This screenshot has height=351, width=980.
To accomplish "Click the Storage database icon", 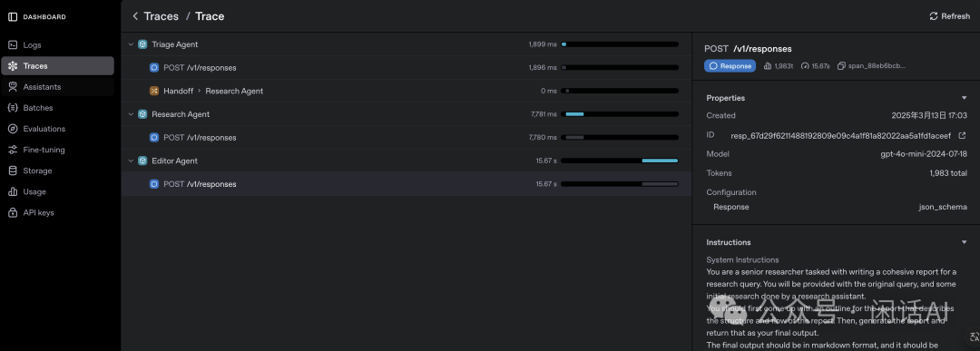I will pyautogui.click(x=13, y=171).
